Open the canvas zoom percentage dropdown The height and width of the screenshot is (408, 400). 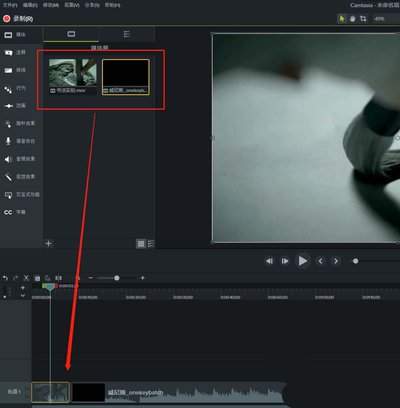(x=379, y=19)
